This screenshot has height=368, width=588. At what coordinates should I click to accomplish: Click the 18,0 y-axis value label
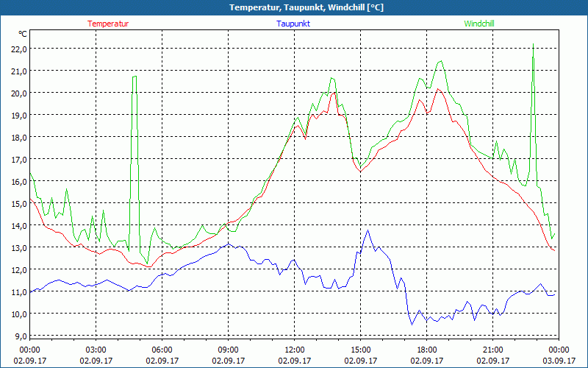click(x=18, y=137)
